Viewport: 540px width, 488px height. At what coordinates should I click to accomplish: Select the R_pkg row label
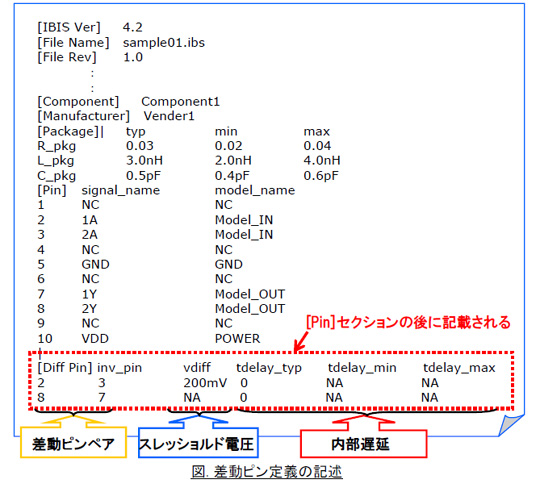tap(56, 146)
